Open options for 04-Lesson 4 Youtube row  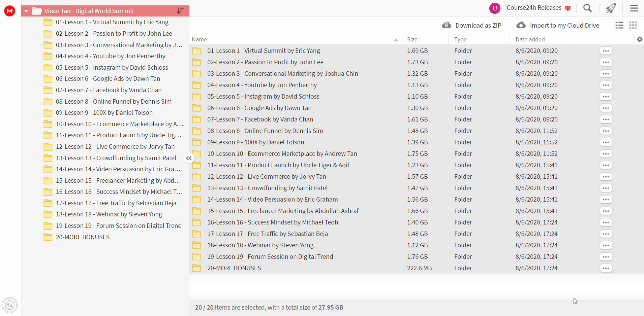pos(606,85)
